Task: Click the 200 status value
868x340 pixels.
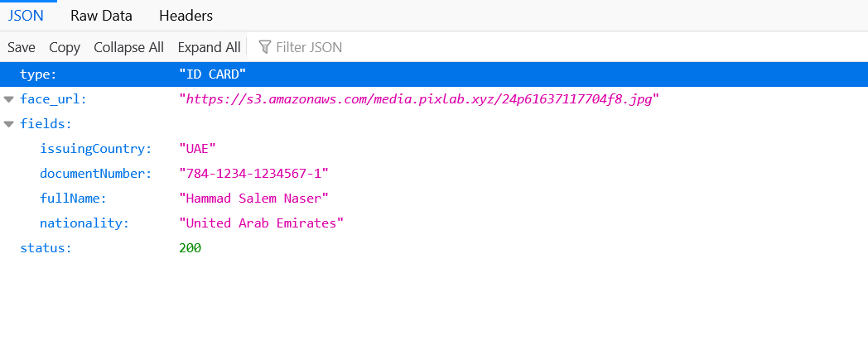Action: point(190,248)
